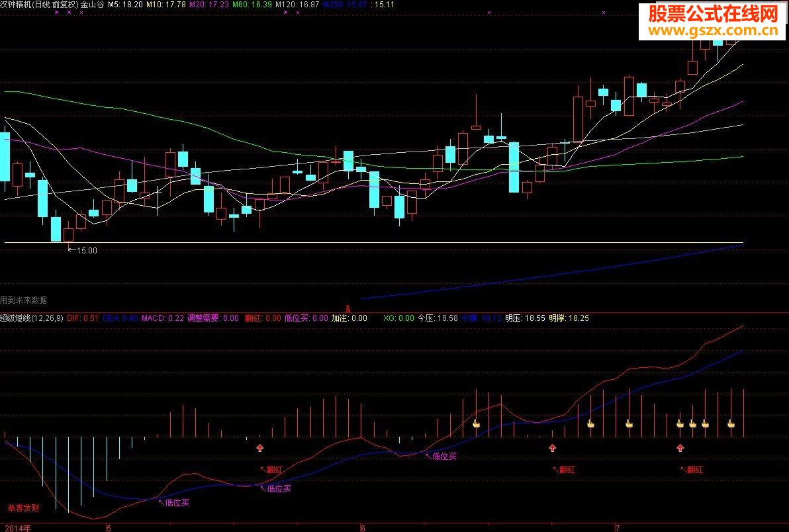The width and height of the screenshot is (789, 532).
Task: Open the 超级短线(12,26,9) indicator title
Action: (x=32, y=318)
